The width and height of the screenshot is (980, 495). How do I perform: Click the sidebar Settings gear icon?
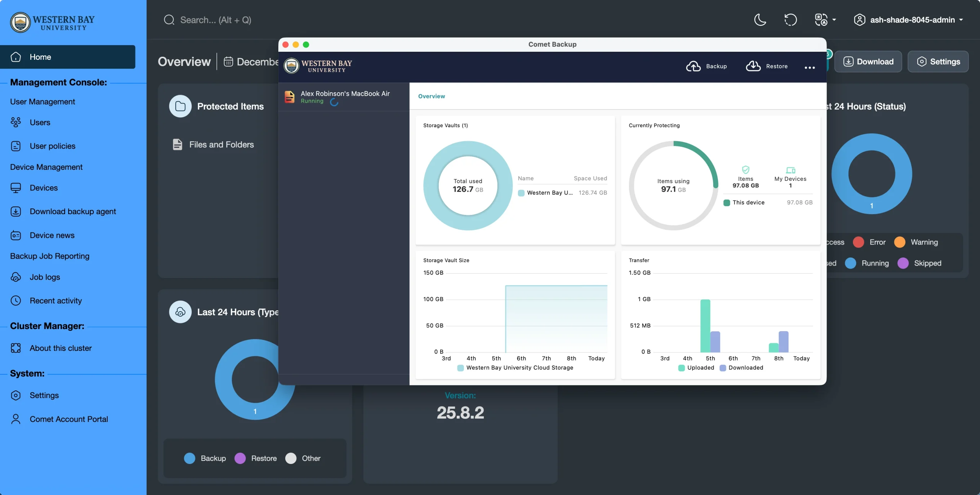pos(16,395)
